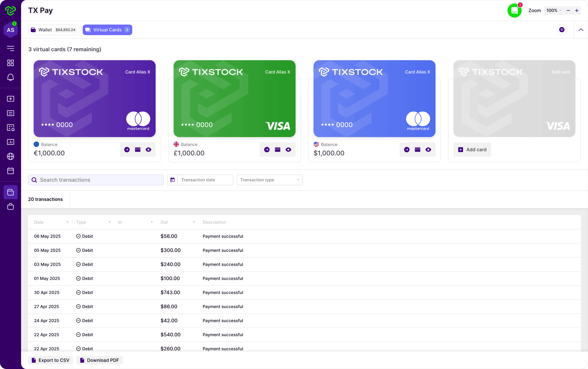588x369 pixels.
Task: Click Export to CSV
Action: tap(51, 360)
